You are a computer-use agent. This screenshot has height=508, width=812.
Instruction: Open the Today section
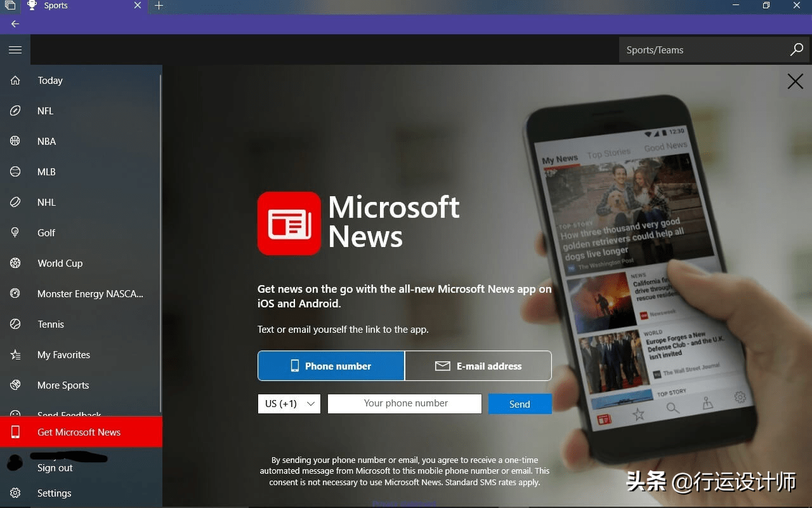pyautogui.click(x=50, y=81)
